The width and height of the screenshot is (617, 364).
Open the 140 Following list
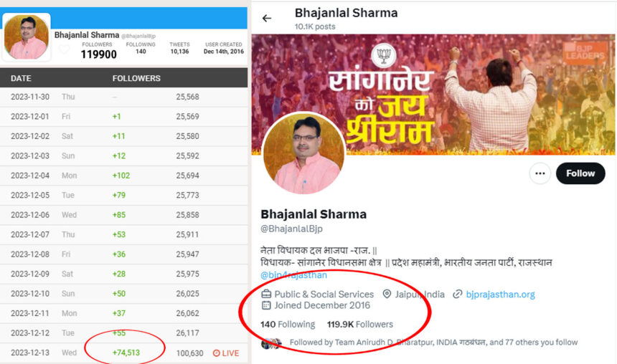click(288, 325)
